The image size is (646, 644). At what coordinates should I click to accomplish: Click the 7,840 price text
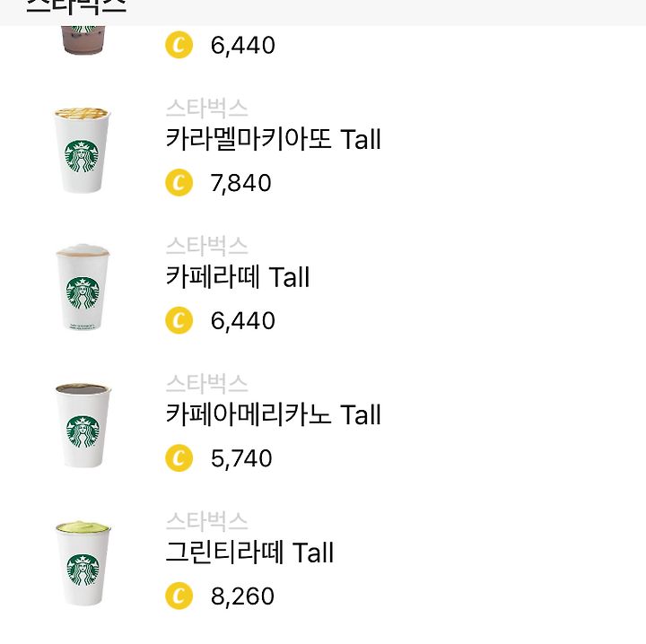point(241,183)
